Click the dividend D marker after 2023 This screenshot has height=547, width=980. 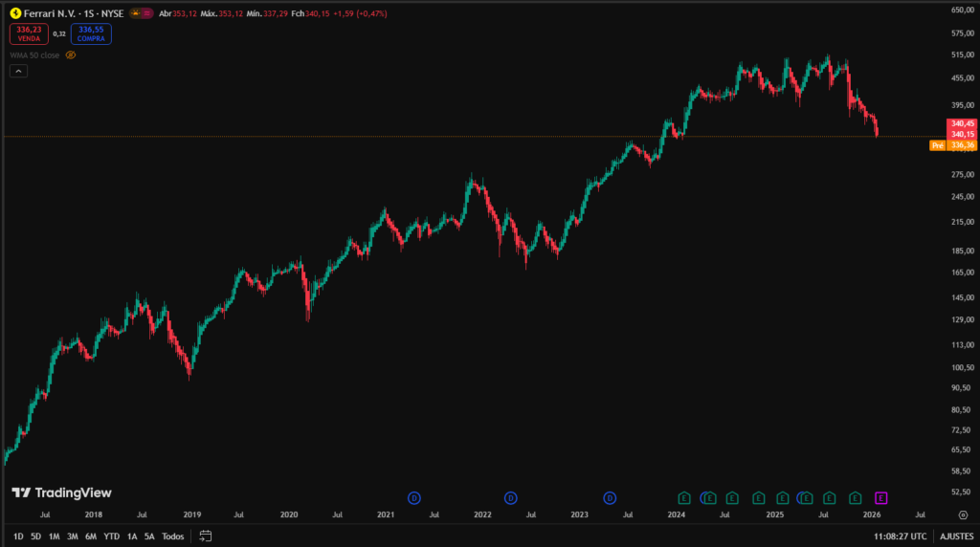pyautogui.click(x=610, y=498)
